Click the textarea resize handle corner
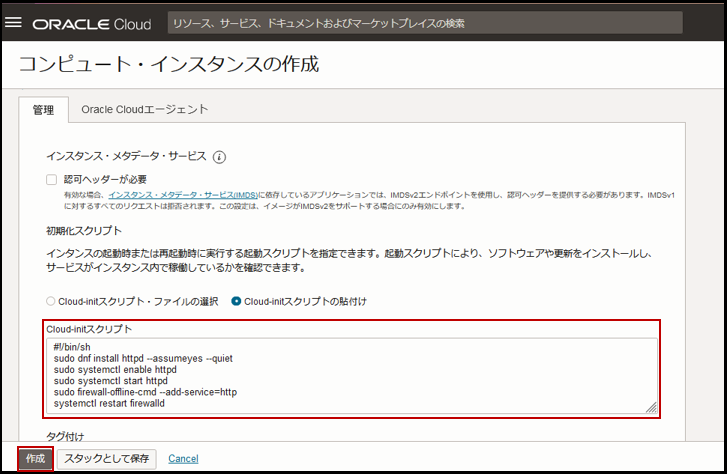Viewport: 727px width, 474px height. [x=651, y=407]
